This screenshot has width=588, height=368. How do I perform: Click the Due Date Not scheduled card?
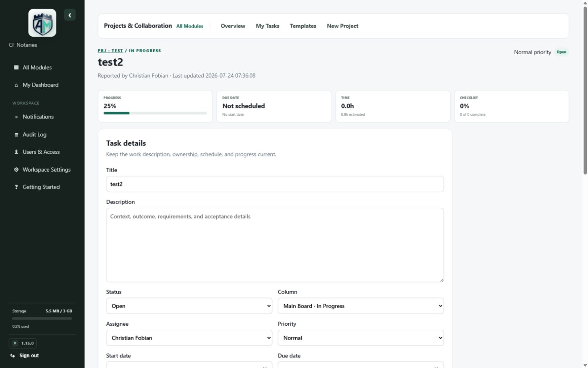click(274, 107)
